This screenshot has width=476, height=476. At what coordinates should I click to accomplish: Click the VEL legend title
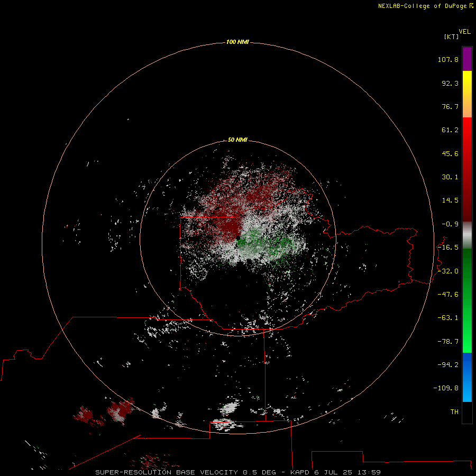pos(465,32)
